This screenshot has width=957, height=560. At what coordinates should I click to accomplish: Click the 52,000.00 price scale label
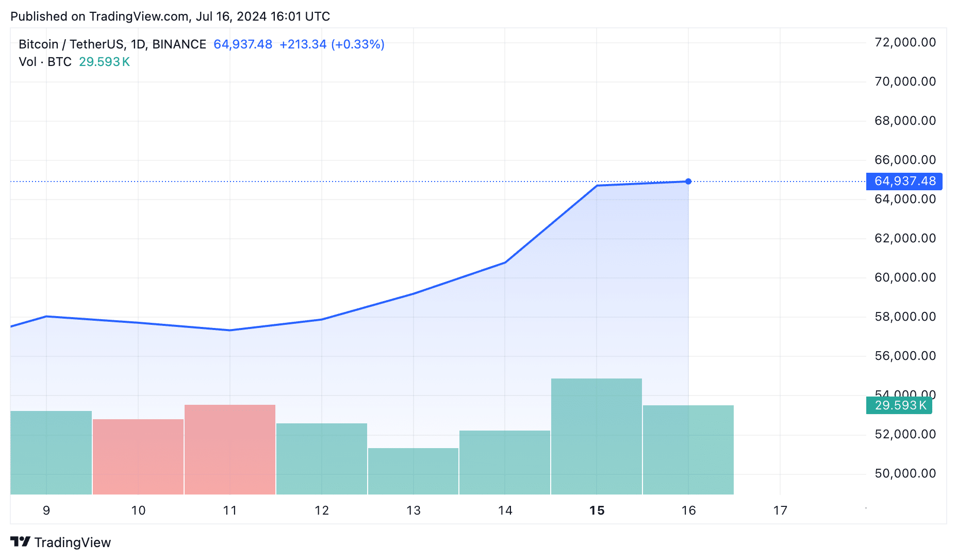click(905, 434)
